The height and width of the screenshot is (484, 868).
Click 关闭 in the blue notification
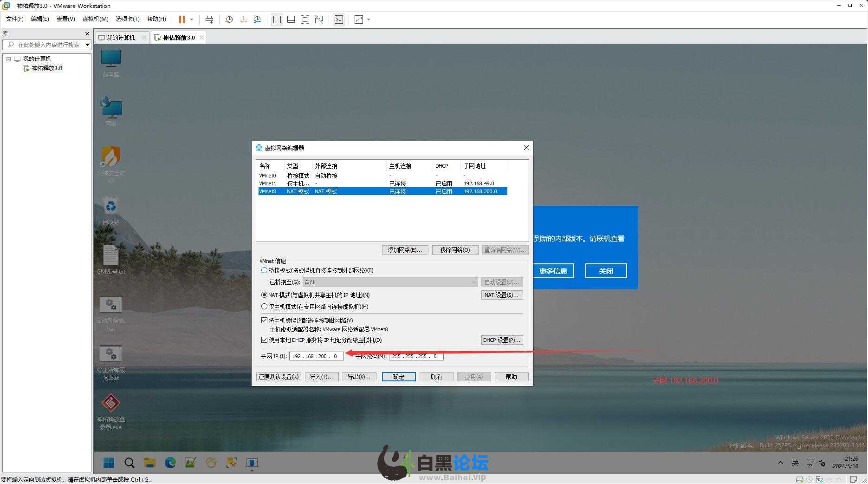point(606,271)
